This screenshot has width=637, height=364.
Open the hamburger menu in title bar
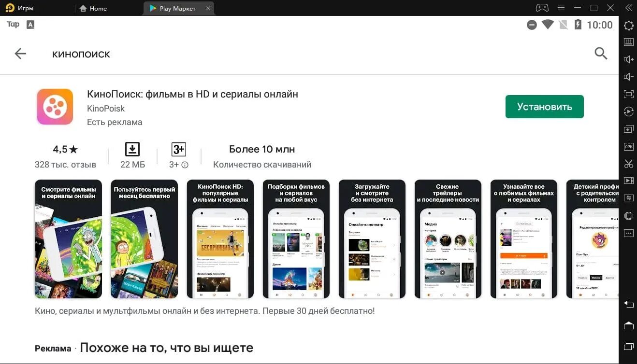click(561, 8)
